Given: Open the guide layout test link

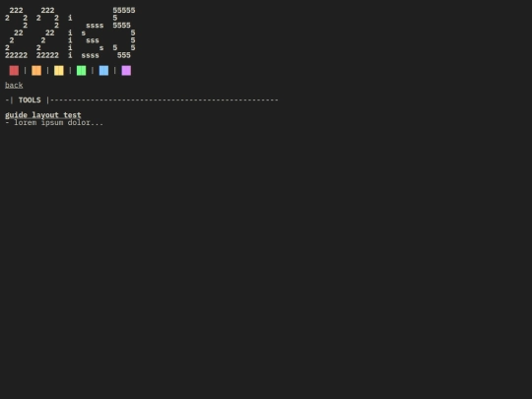Looking at the screenshot, I should click(43, 115).
